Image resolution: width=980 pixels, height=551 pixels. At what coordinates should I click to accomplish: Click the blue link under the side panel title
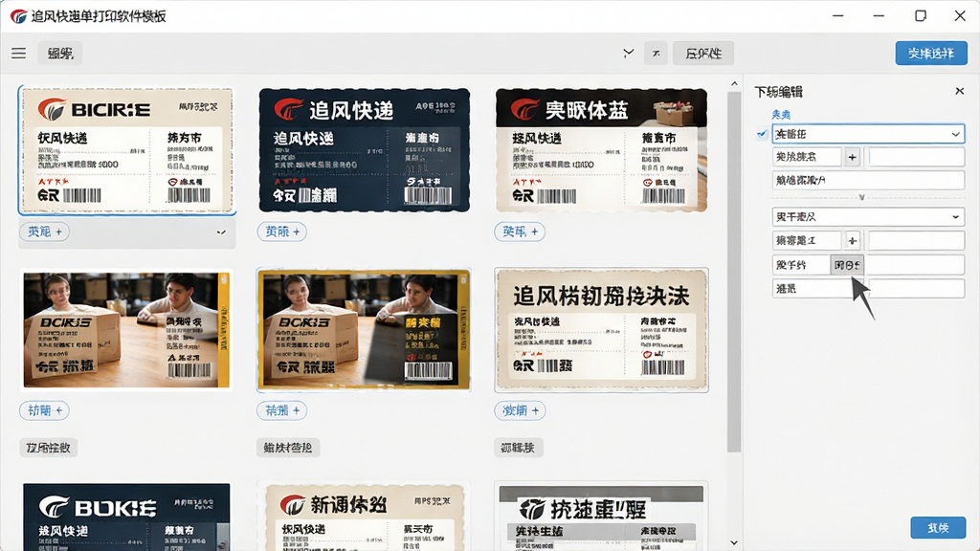tap(781, 115)
